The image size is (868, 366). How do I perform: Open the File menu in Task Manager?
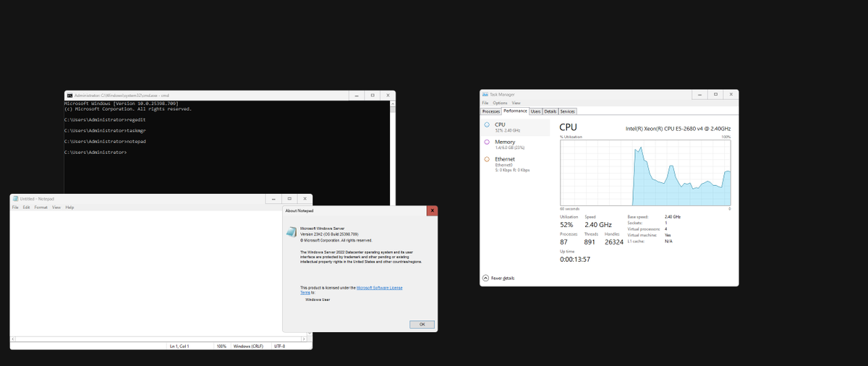tap(485, 103)
